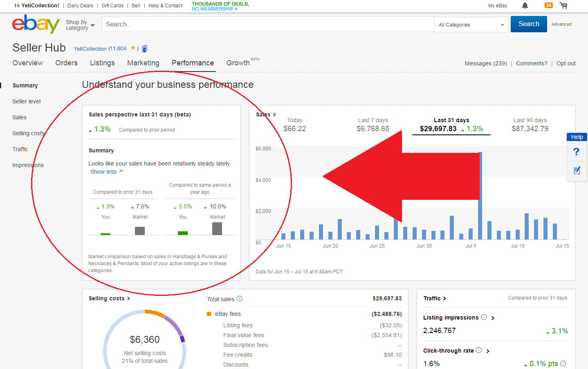This screenshot has width=588, height=369.
Task: Select the Today sales period
Action: click(294, 125)
